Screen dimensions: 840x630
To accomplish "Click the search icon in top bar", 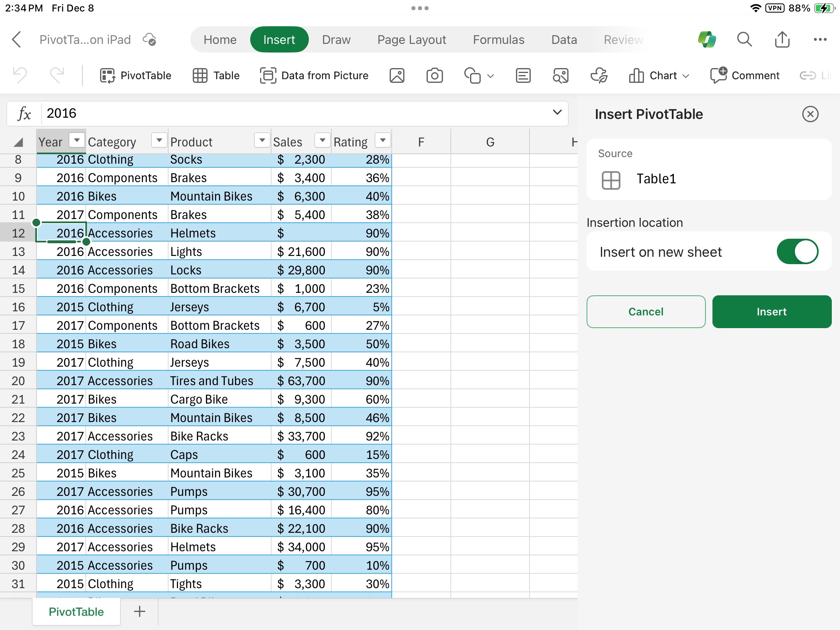I will (744, 40).
